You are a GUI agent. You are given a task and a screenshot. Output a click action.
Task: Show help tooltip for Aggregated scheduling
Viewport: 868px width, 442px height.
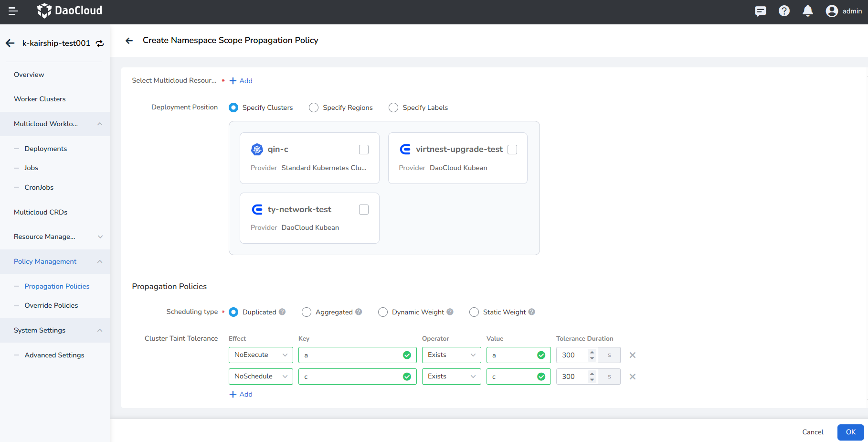point(359,312)
